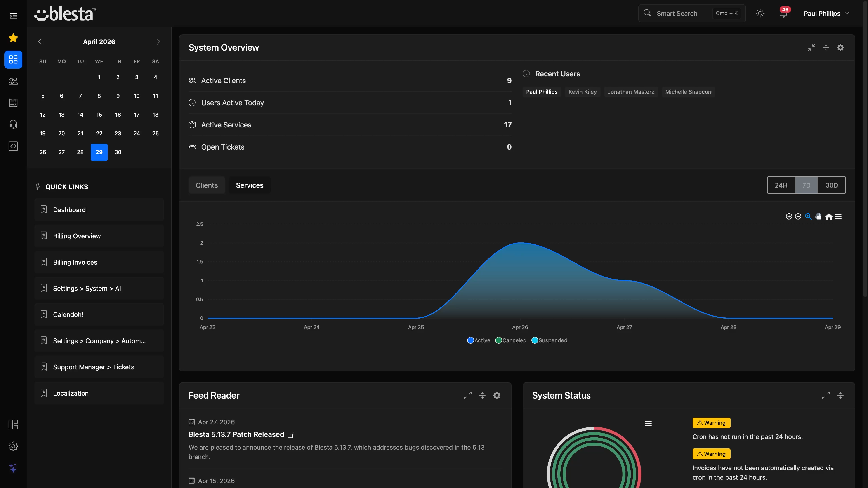This screenshot has height=488, width=868.
Task: Go to next month in calendar
Action: pyautogui.click(x=158, y=42)
